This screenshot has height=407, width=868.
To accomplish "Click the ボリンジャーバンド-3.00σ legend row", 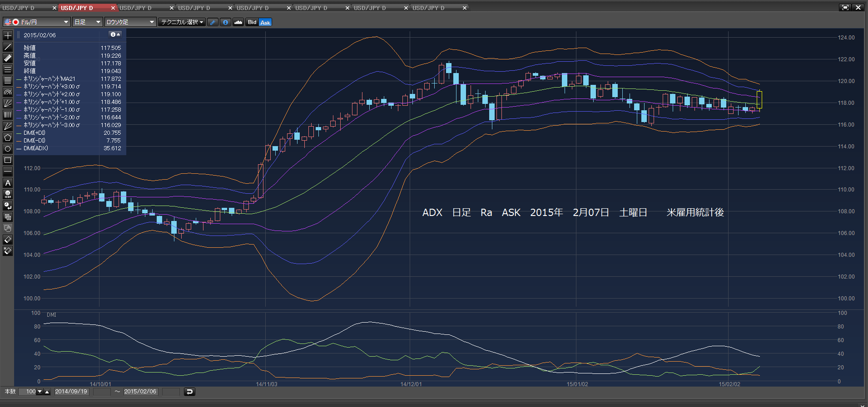I will click(x=69, y=125).
